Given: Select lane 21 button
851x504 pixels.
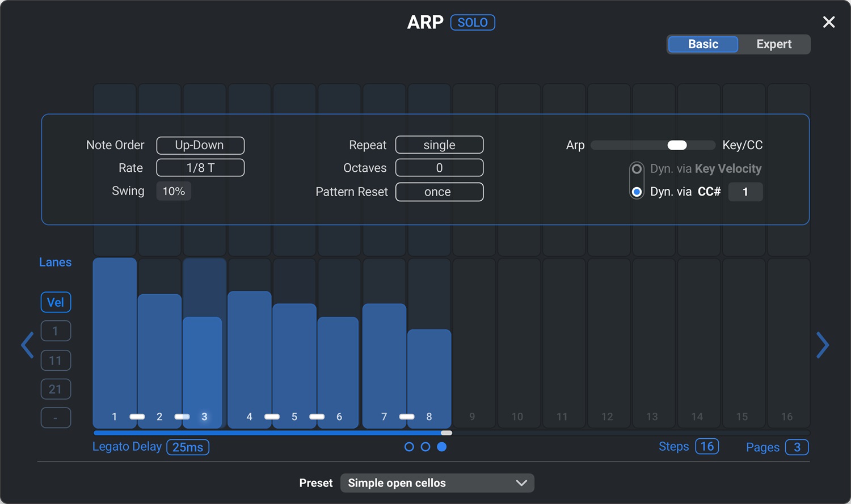Looking at the screenshot, I should tap(56, 389).
